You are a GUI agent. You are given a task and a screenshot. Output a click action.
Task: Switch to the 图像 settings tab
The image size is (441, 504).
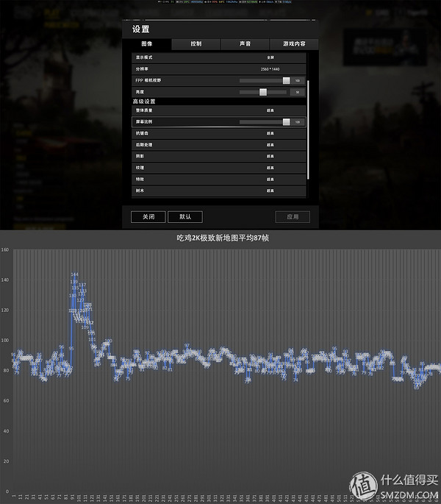(147, 44)
